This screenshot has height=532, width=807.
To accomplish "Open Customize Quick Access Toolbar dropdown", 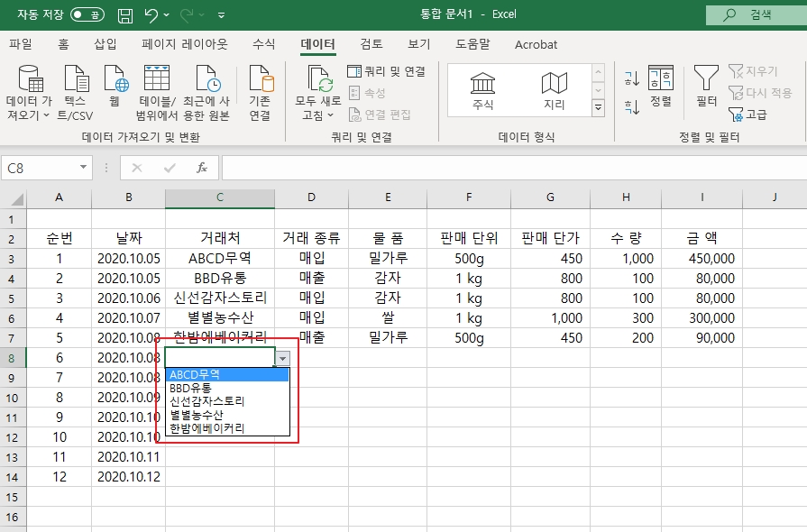I will 221,15.
